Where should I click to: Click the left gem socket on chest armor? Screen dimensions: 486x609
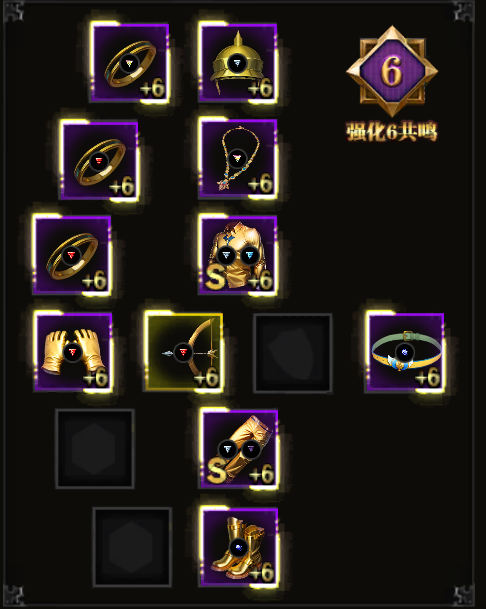coord(226,256)
